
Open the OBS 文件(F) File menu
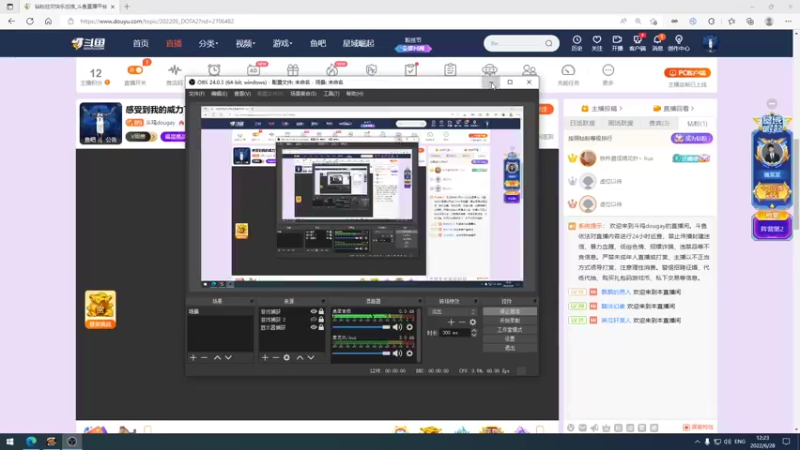(196, 94)
